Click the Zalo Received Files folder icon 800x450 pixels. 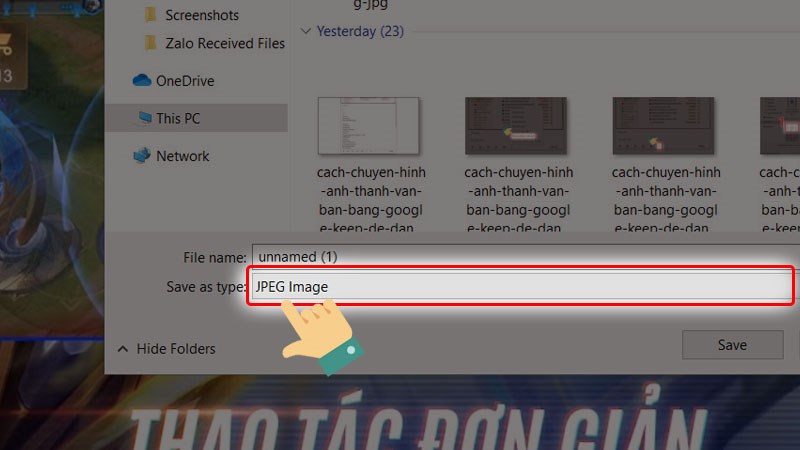click(151, 43)
